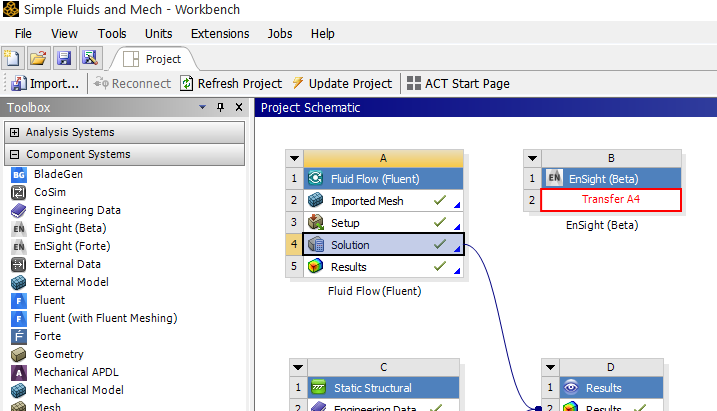
Task: Click the Fluent component icon
Action: 19,300
